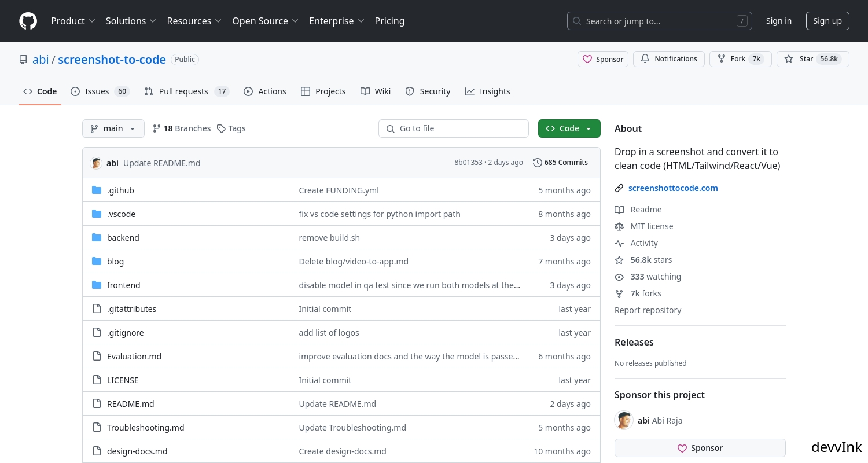The width and height of the screenshot is (868, 463).
Task: Click the Notifications button
Action: click(x=669, y=59)
